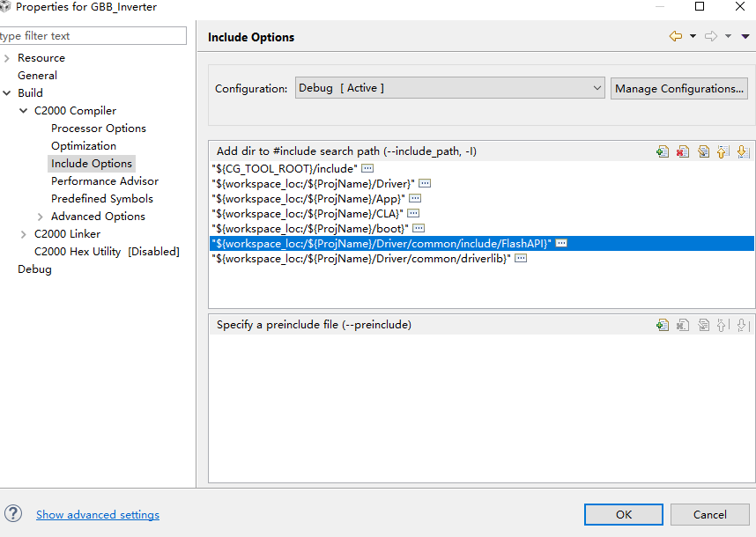Collapse the C2000 Compiler tree node
Screen dimensions: 756x537
(24, 111)
